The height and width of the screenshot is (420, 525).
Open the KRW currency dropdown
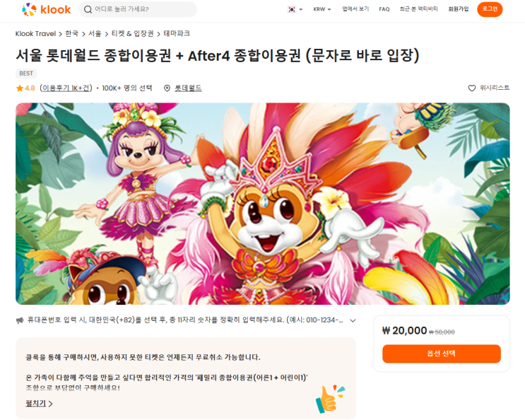pos(322,9)
